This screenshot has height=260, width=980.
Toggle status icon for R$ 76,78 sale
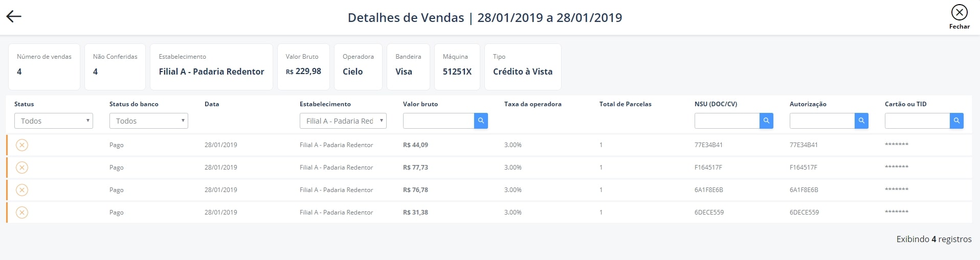coord(22,190)
